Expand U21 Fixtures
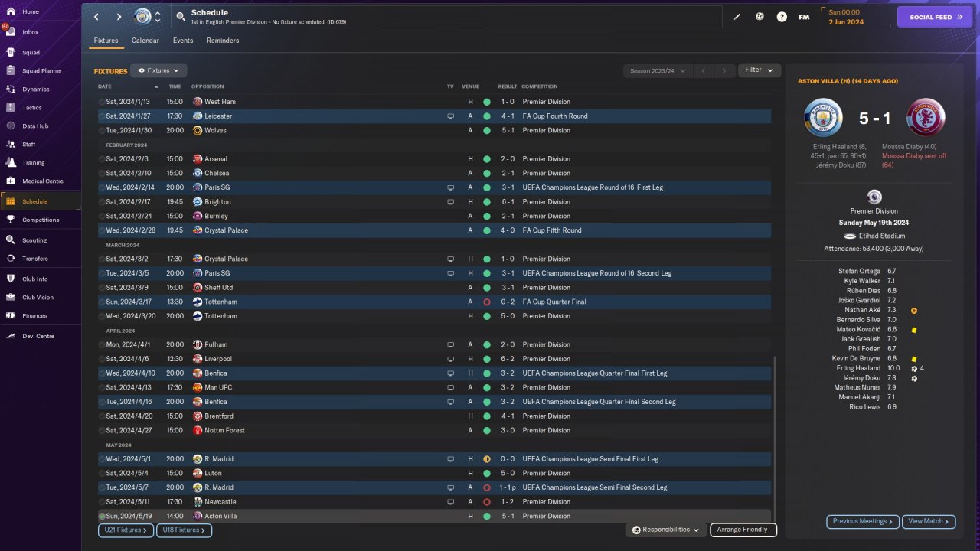Screen dimensions: 980x551 126,530
